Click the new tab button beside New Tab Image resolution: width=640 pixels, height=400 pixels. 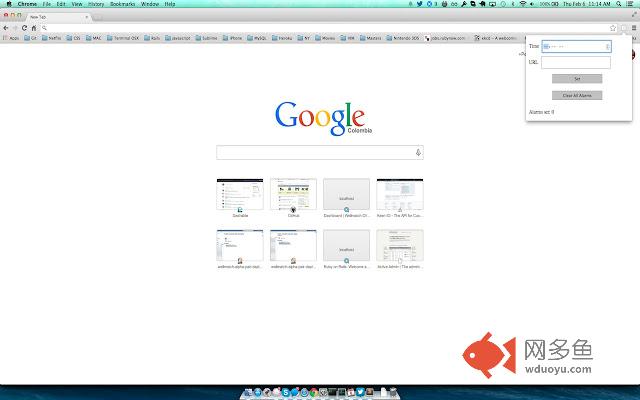[98, 18]
